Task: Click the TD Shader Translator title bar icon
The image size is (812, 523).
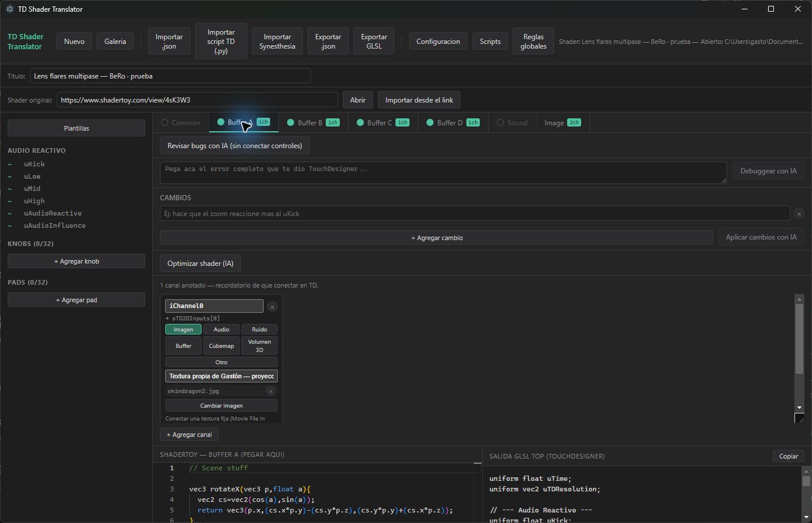Action: 9,9
